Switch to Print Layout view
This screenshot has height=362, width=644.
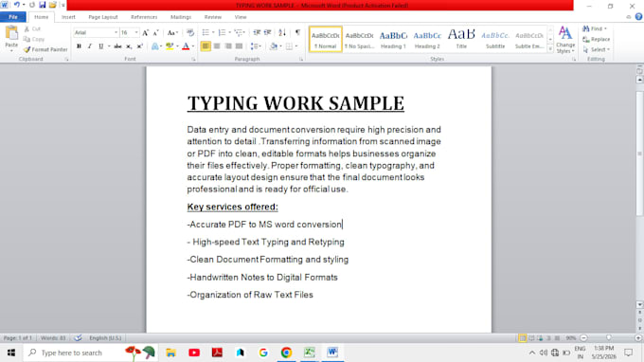click(523, 338)
